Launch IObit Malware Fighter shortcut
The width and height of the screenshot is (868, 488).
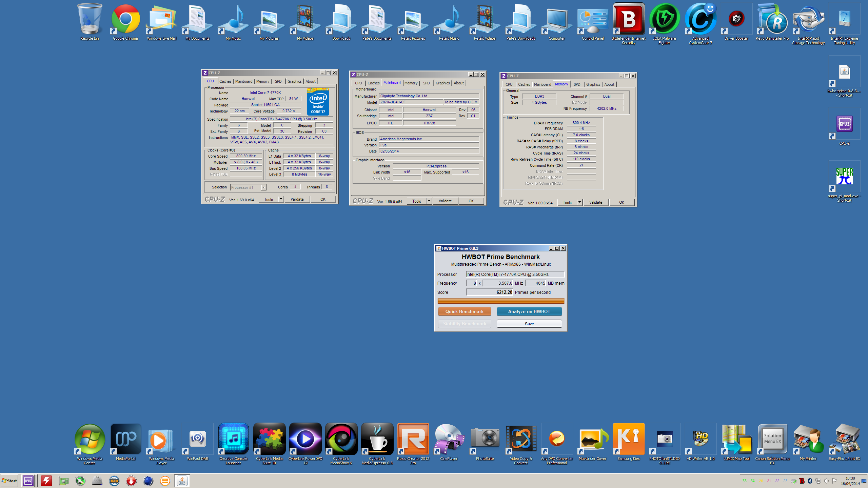click(665, 24)
